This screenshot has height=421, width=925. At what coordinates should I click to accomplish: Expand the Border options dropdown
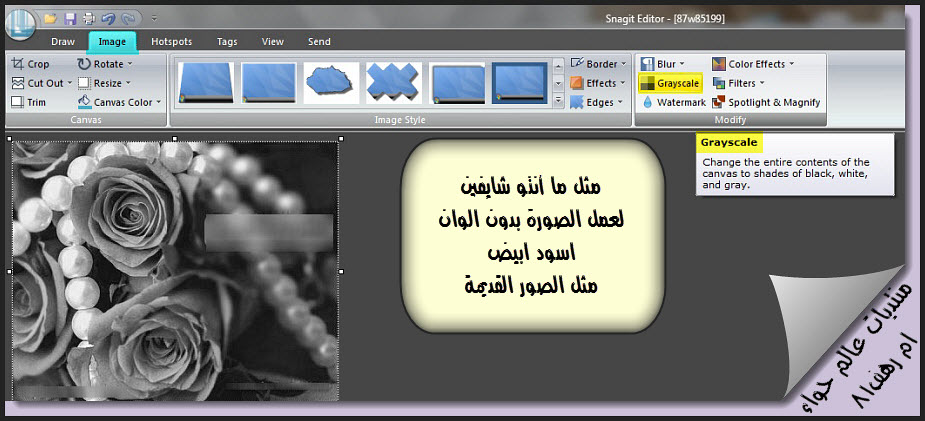tap(623, 64)
